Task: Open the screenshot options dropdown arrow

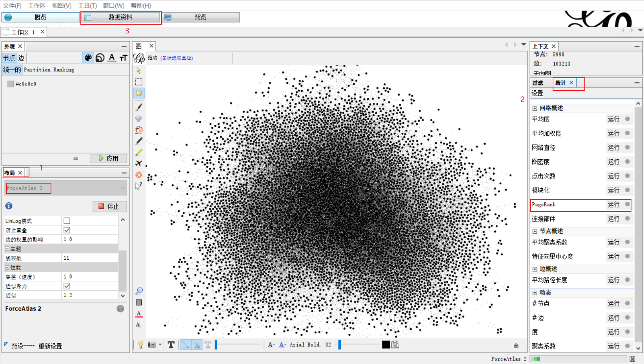Action: (160, 344)
